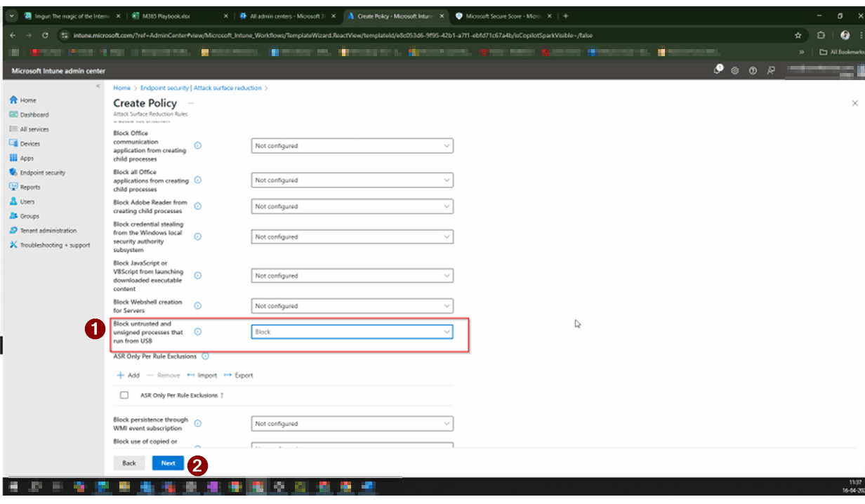
Task: Click the Microsoft Intune admin center title
Action: pos(58,71)
